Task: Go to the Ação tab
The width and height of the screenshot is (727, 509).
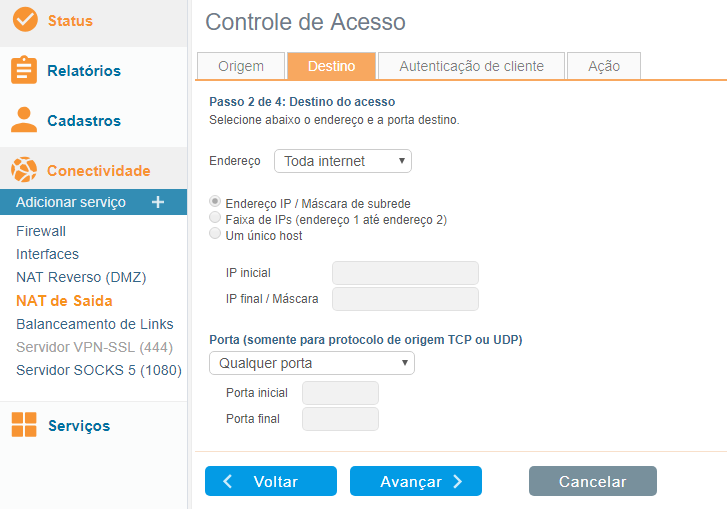Action: click(x=604, y=66)
